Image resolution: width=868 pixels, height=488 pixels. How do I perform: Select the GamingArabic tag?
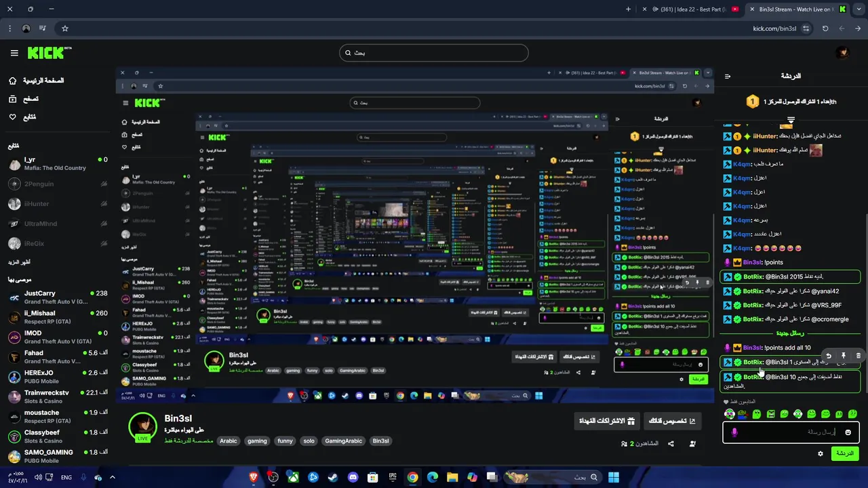(x=343, y=441)
